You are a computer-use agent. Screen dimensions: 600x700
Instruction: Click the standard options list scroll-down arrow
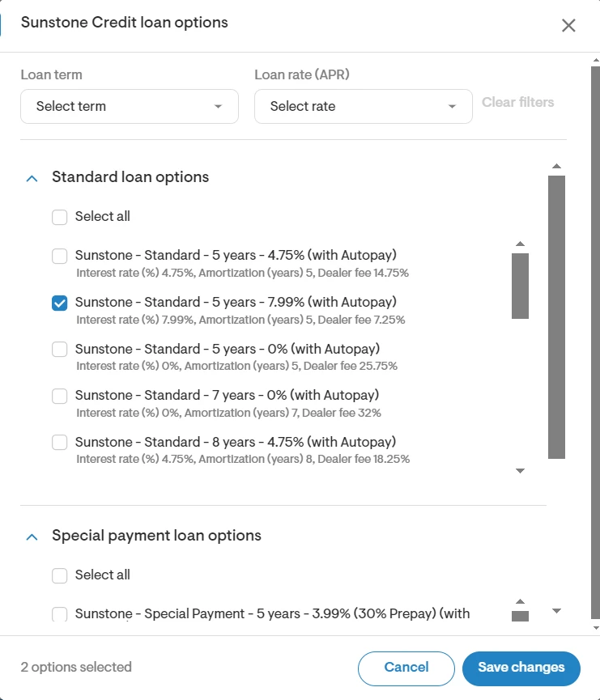click(x=520, y=470)
